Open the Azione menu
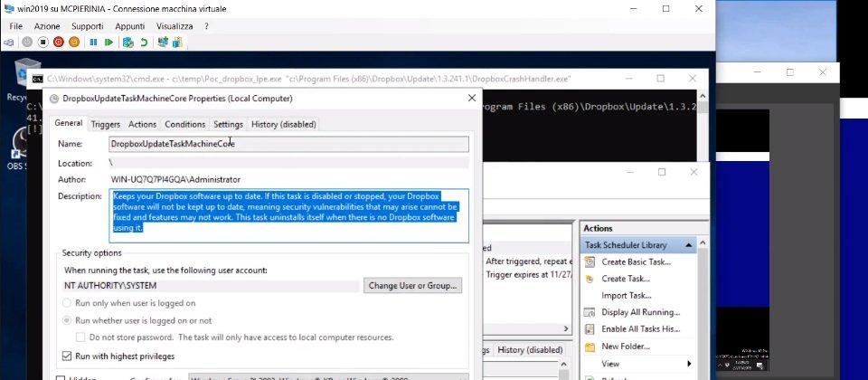 pyautogui.click(x=47, y=26)
